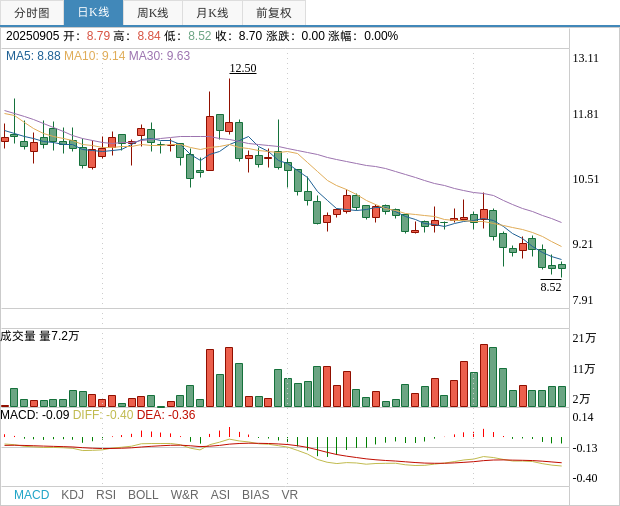Open the 周K线 tab
Screen dimensions: 620x506
click(x=153, y=13)
